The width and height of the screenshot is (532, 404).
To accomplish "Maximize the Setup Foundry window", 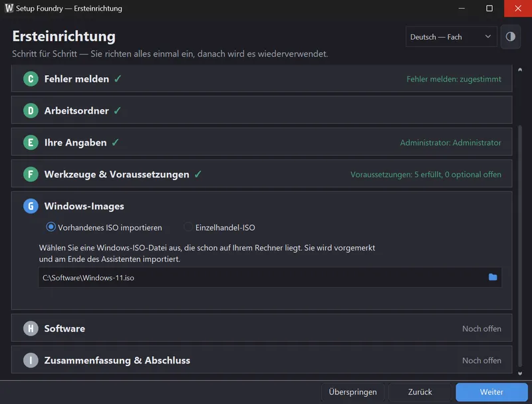I will coord(489,8).
